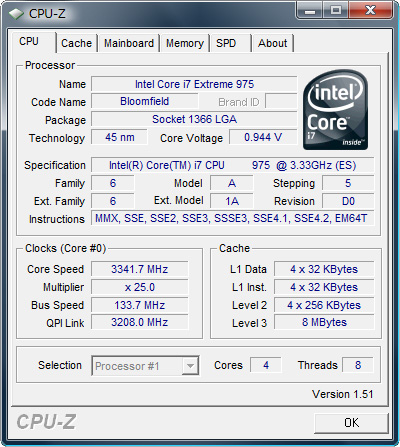Click the OK button

[x=351, y=423]
